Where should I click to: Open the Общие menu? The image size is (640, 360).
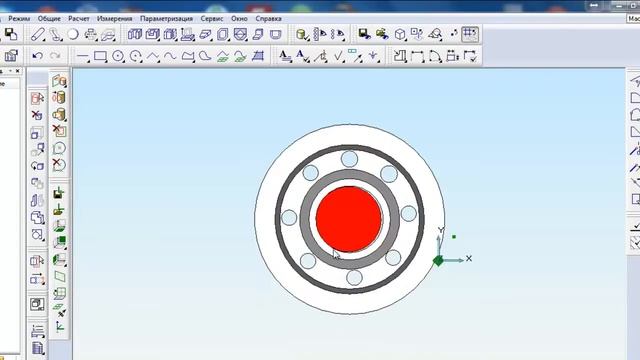click(x=49, y=19)
